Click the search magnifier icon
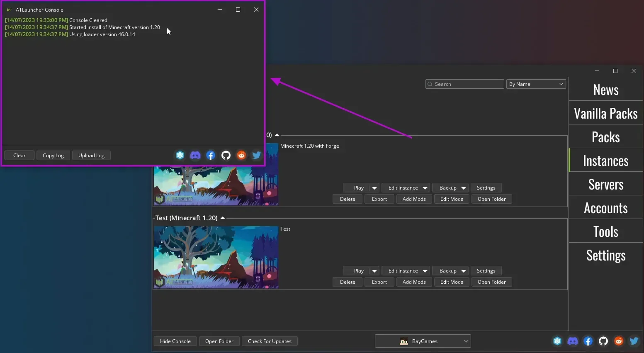The height and width of the screenshot is (353, 644). [430, 84]
